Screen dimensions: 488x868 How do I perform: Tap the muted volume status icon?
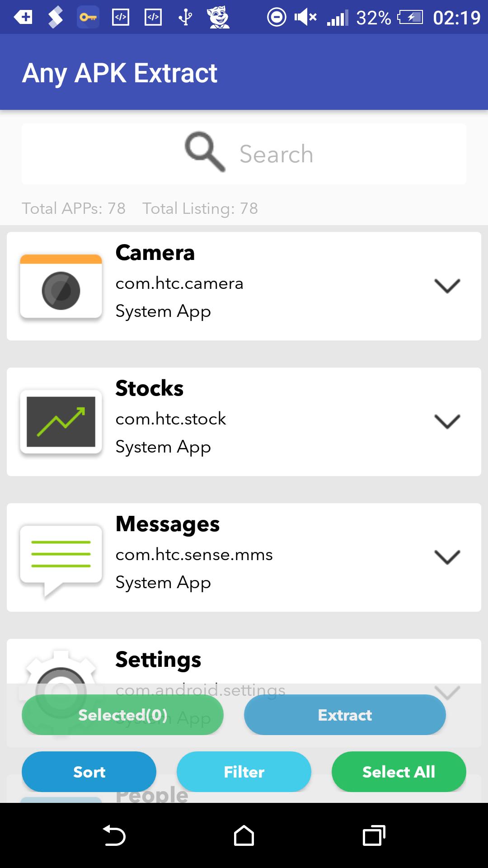pyautogui.click(x=305, y=18)
